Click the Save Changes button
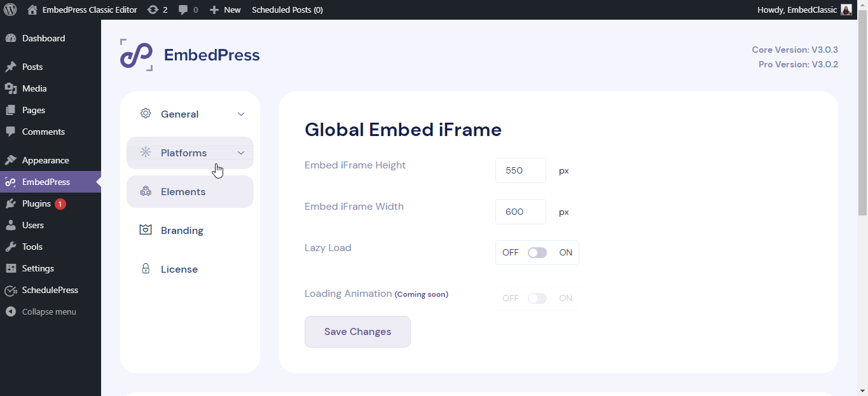The height and width of the screenshot is (396, 868). tap(357, 332)
